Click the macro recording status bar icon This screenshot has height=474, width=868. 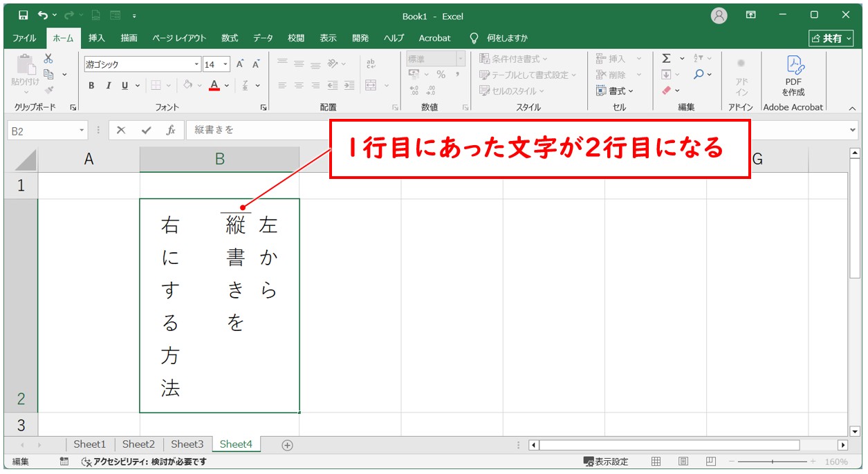click(64, 462)
